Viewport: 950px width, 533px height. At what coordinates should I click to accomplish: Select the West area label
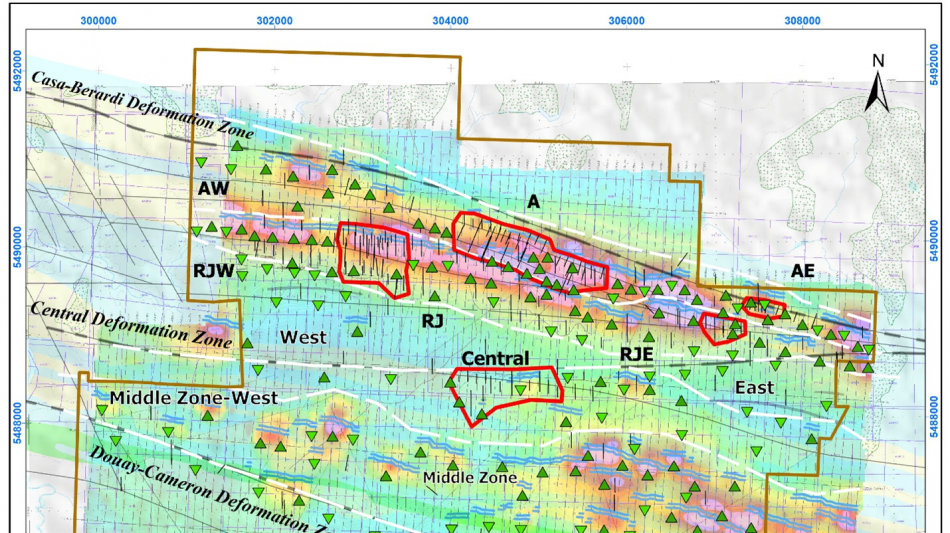303,337
